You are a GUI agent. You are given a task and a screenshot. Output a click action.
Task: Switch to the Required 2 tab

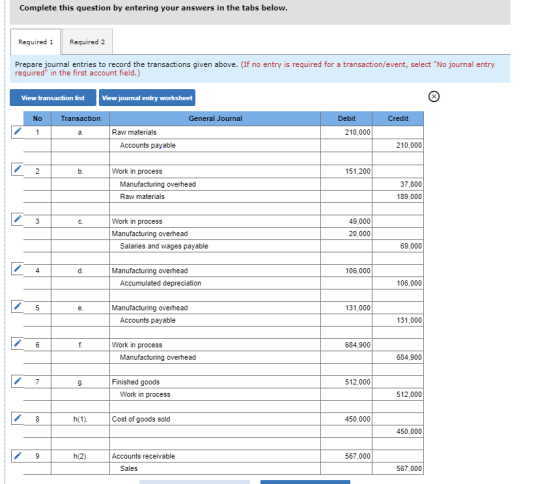point(87,42)
